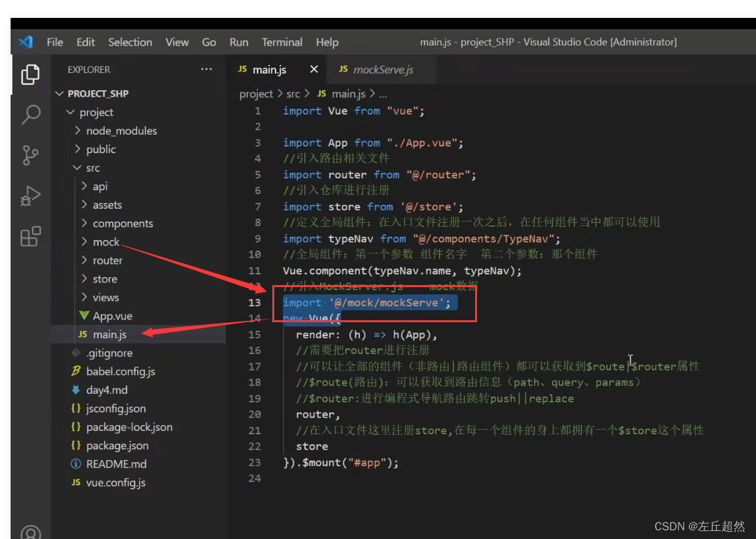Open the Explorer view in activity bar

click(x=30, y=74)
